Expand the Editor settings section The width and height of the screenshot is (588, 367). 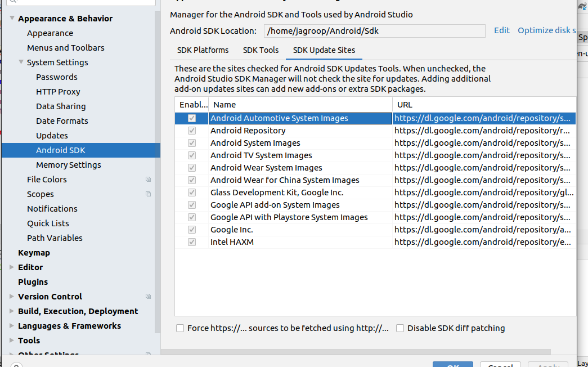[12, 267]
